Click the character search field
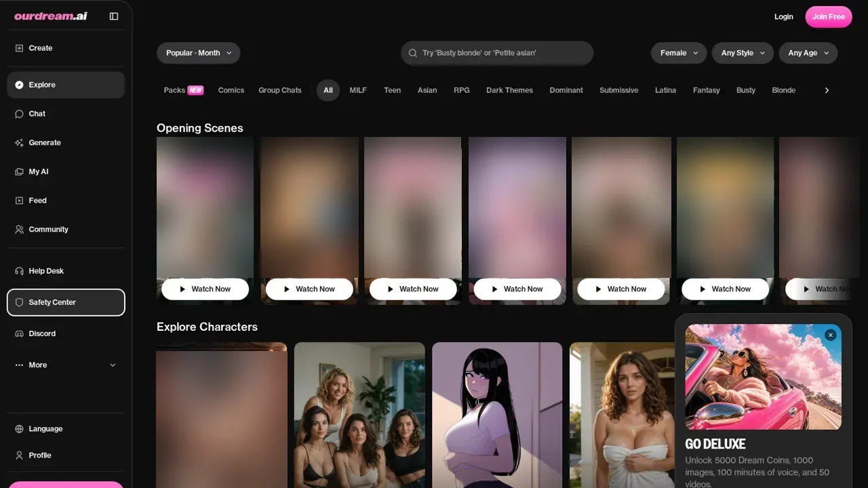This screenshot has width=868, height=488. click(497, 53)
